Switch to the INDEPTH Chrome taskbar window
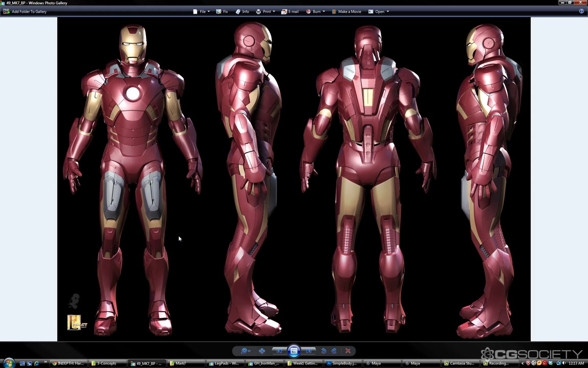The width and height of the screenshot is (588, 368). 68,363
